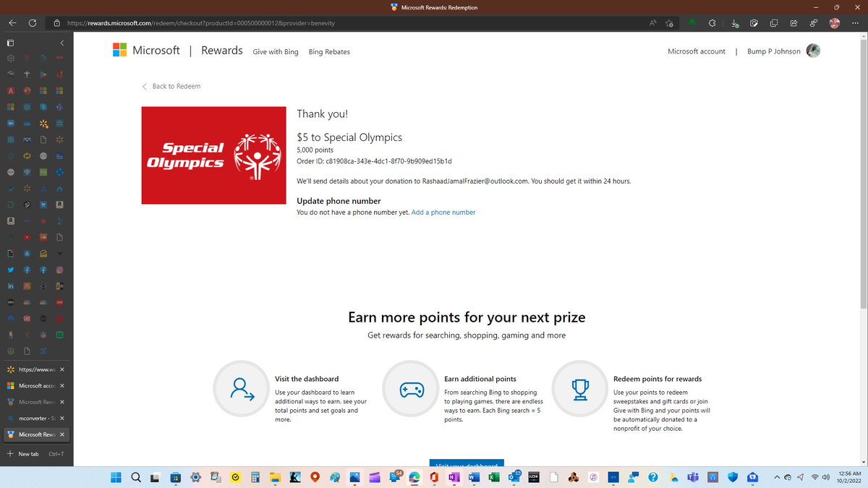Click the Earn additional points gamepad icon
868x488 pixels.
pyautogui.click(x=411, y=389)
